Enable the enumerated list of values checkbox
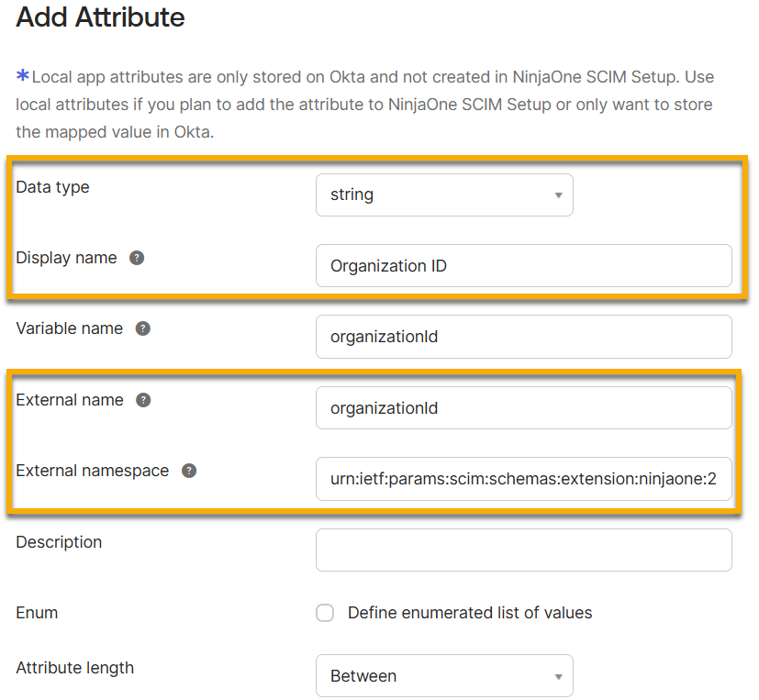This screenshot has height=700, width=759. (325, 613)
